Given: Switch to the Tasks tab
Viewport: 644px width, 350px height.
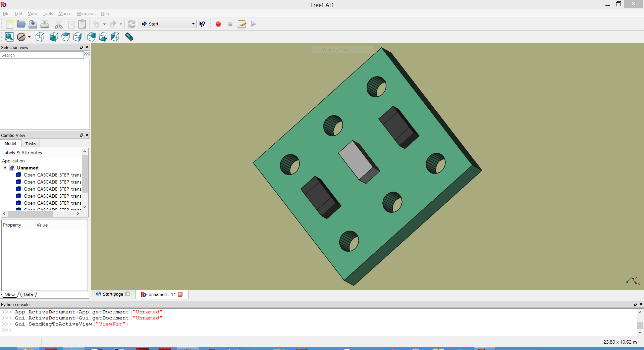Looking at the screenshot, I should click(x=31, y=144).
